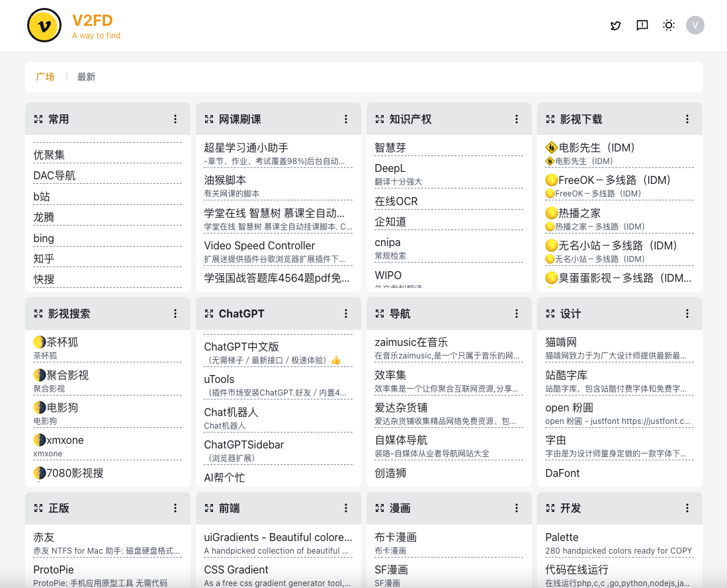Open the 影视搜索 card three-dot menu

[175, 314]
